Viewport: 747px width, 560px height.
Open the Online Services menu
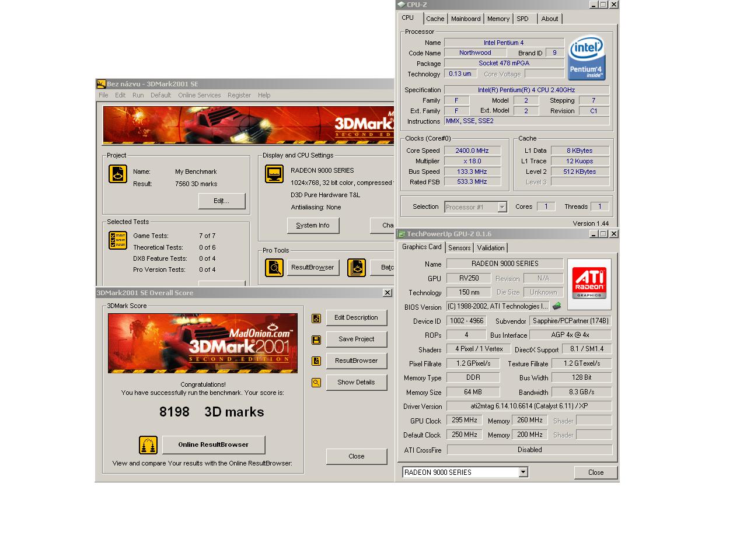click(x=200, y=95)
